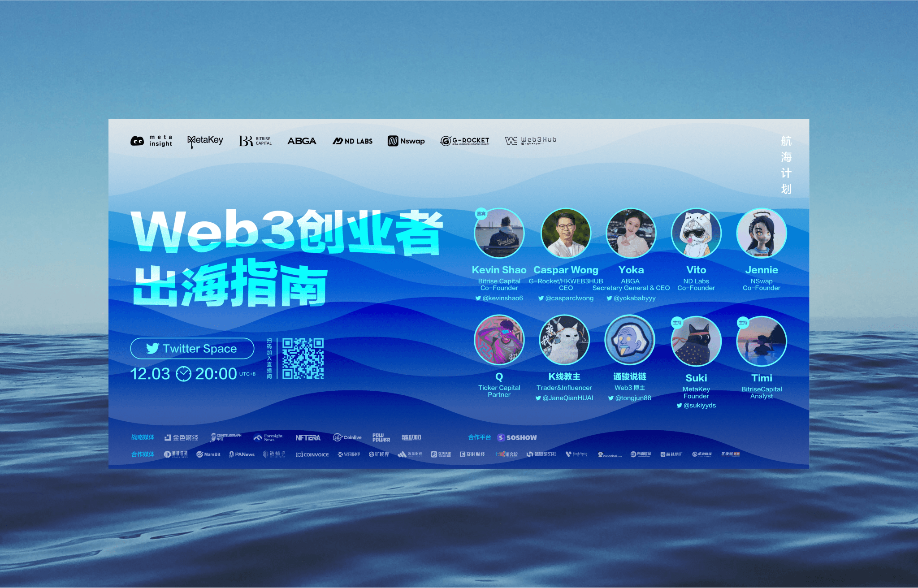Click the Cointelegraph media logo
Viewport: 918px width, 588px height.
coord(226,437)
